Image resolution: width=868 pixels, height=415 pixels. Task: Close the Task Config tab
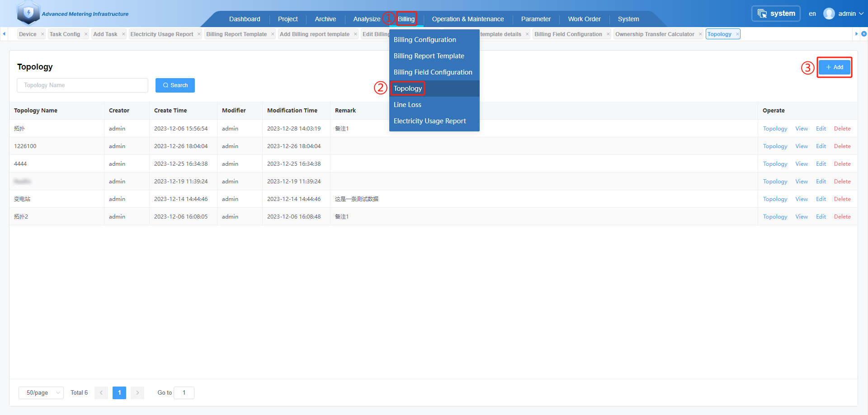[86, 34]
